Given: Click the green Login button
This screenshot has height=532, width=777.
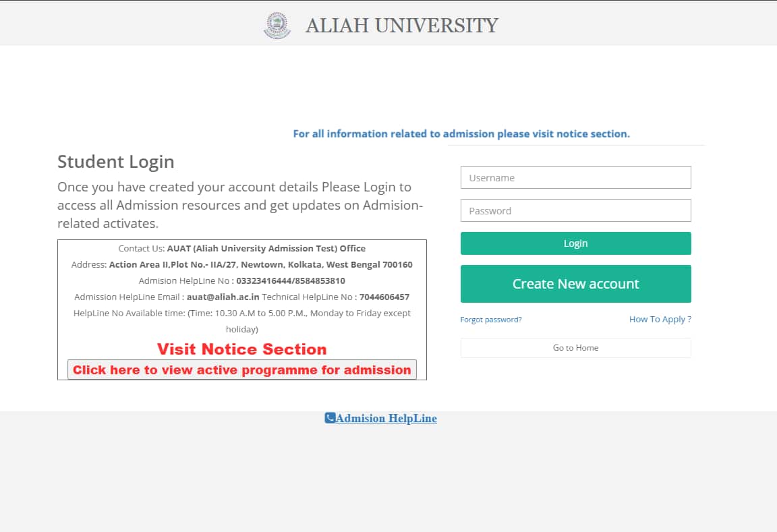Looking at the screenshot, I should point(575,243).
